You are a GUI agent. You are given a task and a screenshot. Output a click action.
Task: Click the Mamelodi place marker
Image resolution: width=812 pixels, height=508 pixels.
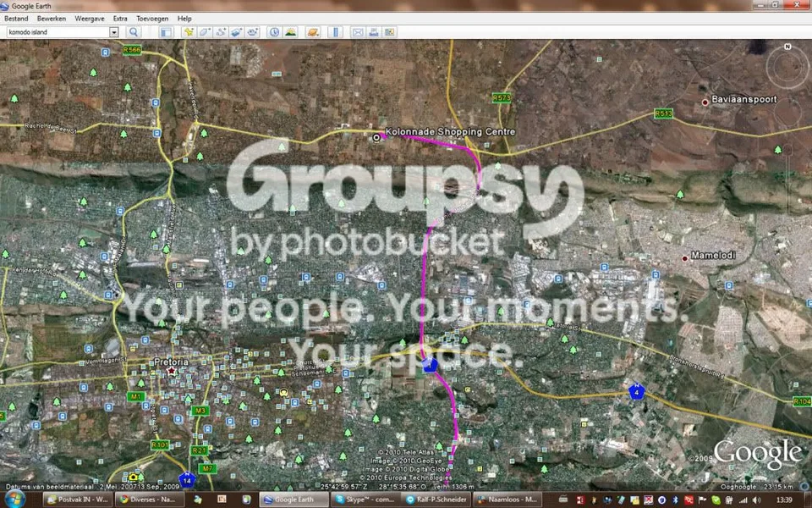(684, 257)
